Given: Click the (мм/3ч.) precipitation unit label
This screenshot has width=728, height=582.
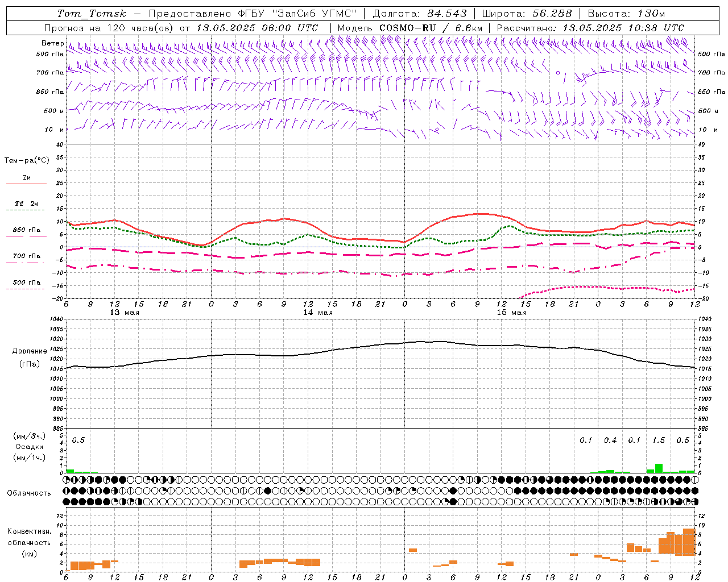Looking at the screenshot, I should pos(30,436).
